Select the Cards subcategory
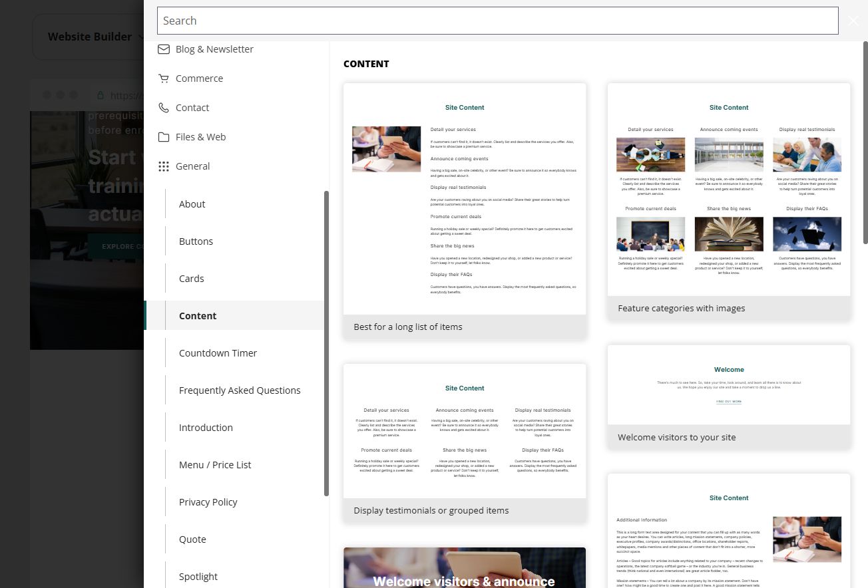868x588 pixels. (x=234, y=279)
